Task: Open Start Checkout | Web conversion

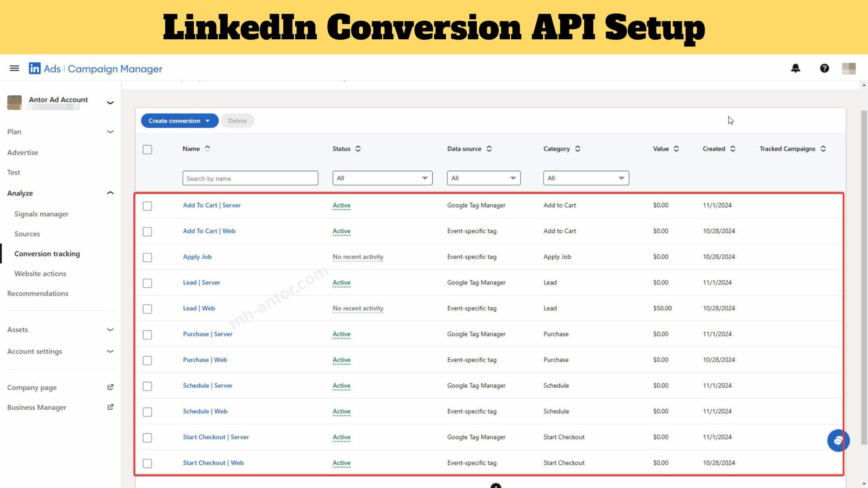Action: [213, 463]
